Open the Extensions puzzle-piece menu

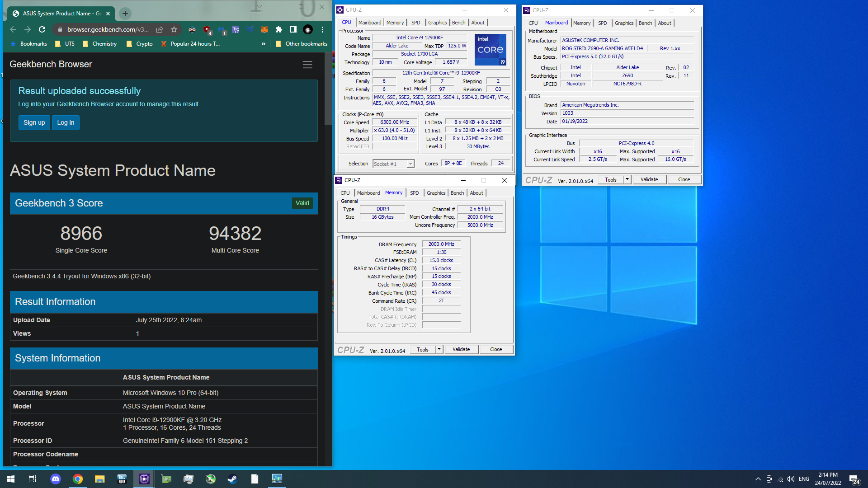pyautogui.click(x=279, y=29)
